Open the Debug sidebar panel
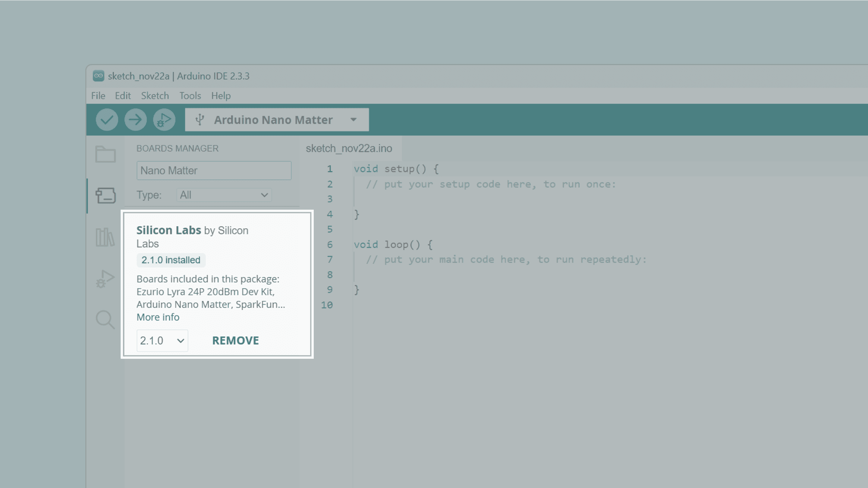Image resolution: width=868 pixels, height=488 pixels. pos(105,278)
